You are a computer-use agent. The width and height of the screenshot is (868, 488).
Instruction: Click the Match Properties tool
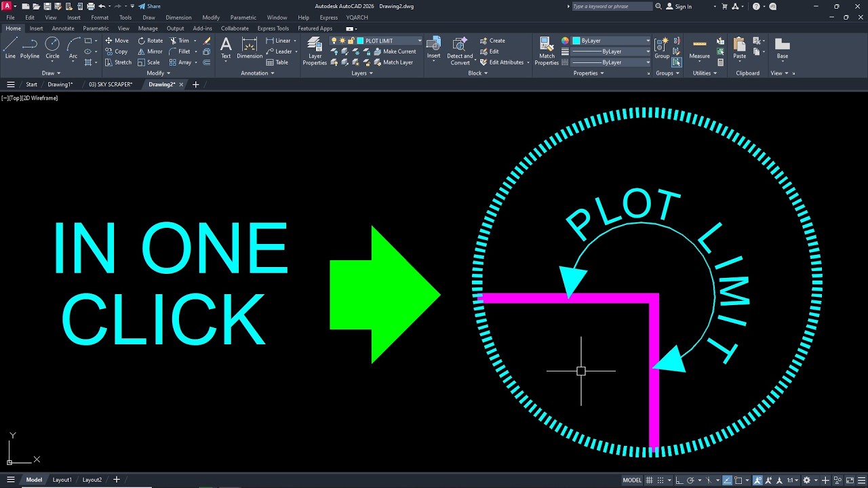547,51
